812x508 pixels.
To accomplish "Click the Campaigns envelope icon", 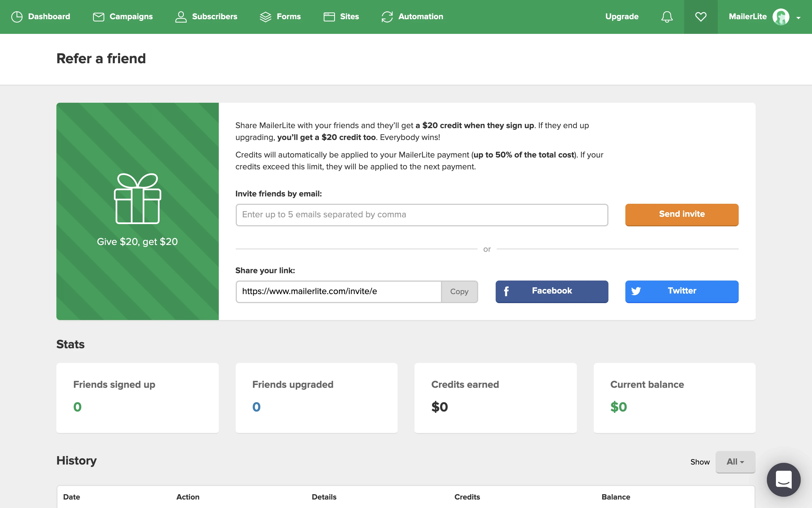I will [x=98, y=17].
